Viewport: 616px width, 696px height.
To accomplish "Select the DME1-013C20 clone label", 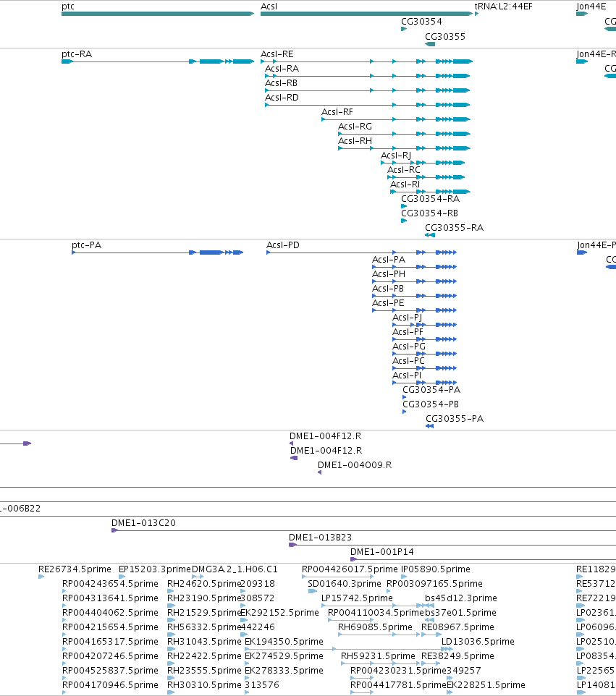I will pos(143,523).
